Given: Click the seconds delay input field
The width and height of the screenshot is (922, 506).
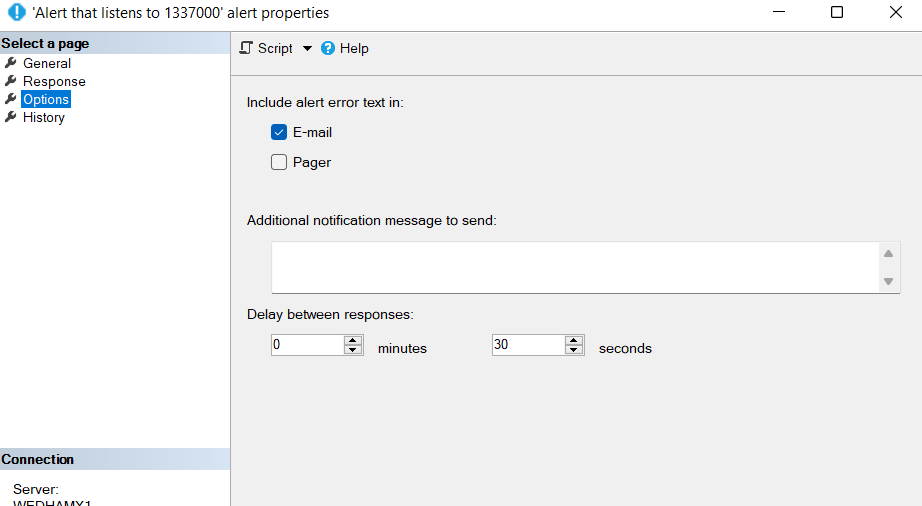Looking at the screenshot, I should 527,345.
